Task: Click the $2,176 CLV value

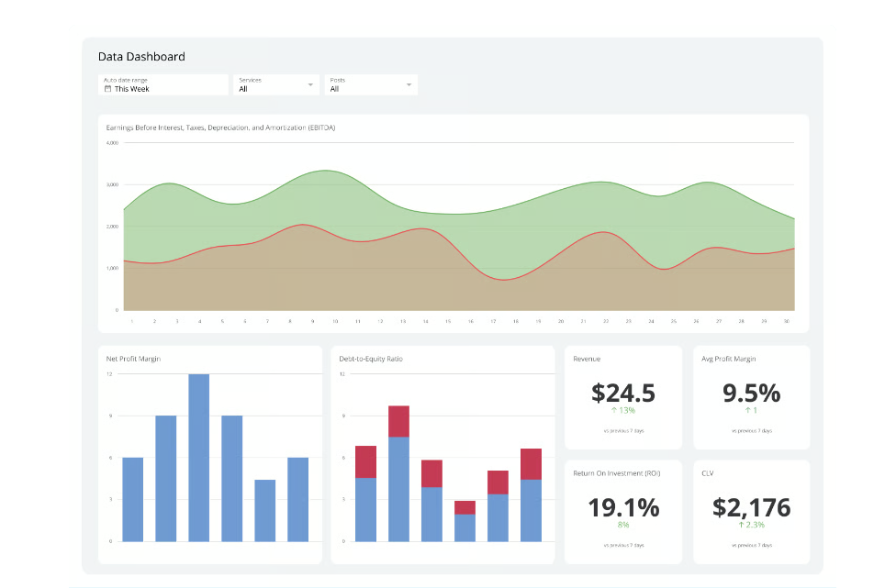Action: [x=751, y=507]
